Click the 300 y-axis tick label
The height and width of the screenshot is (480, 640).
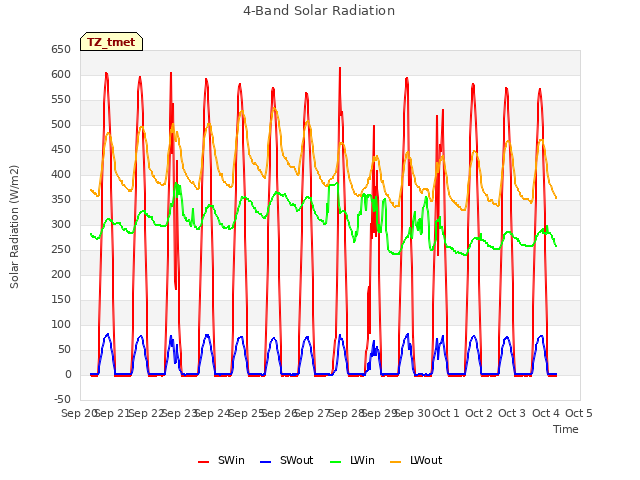tap(61, 224)
